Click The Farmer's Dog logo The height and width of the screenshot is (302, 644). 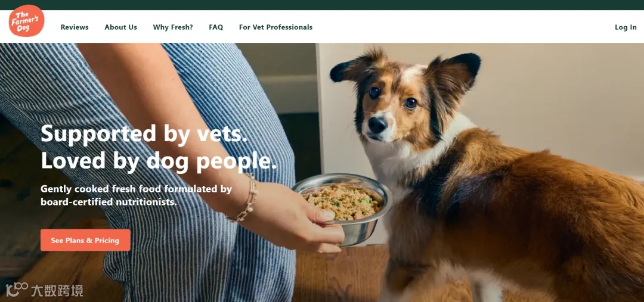pyautogui.click(x=26, y=21)
